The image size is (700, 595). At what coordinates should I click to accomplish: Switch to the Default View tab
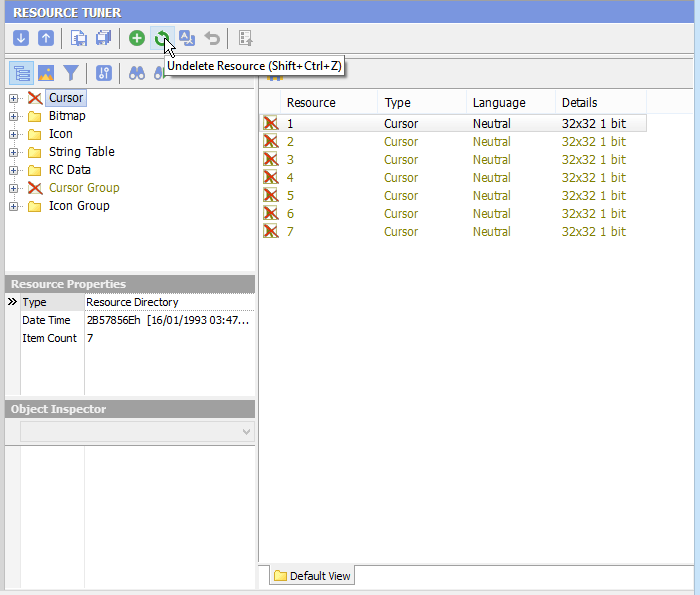[x=312, y=576]
